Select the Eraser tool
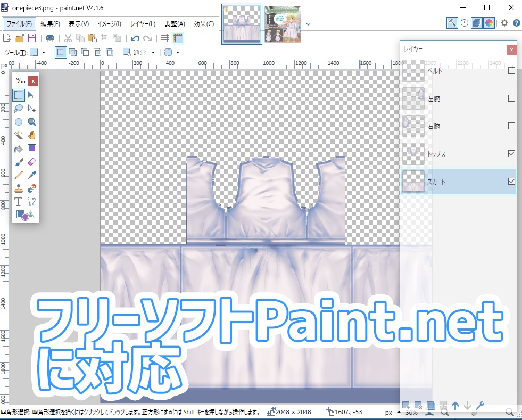This screenshot has height=420, width=522. pyautogui.click(x=31, y=162)
